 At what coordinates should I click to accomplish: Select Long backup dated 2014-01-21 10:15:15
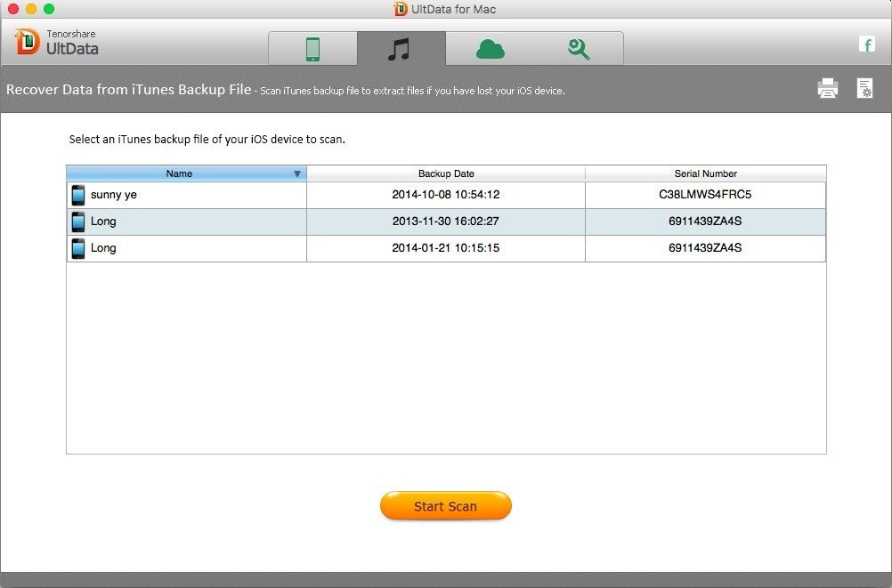446,248
